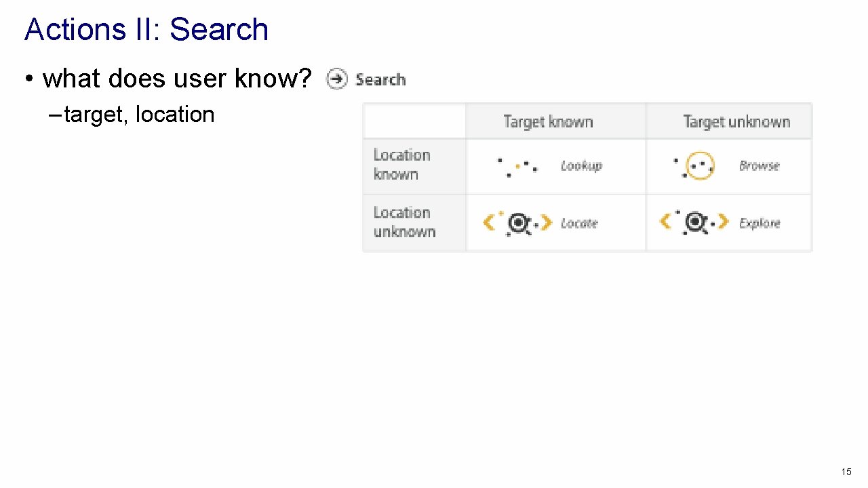Screen dimensions: 868x488
Task: Click the left yellow chevron in Locate
Action: (489, 222)
